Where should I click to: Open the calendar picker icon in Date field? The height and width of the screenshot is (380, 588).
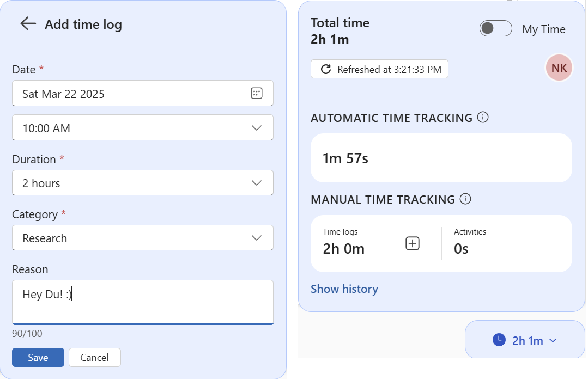coord(256,93)
